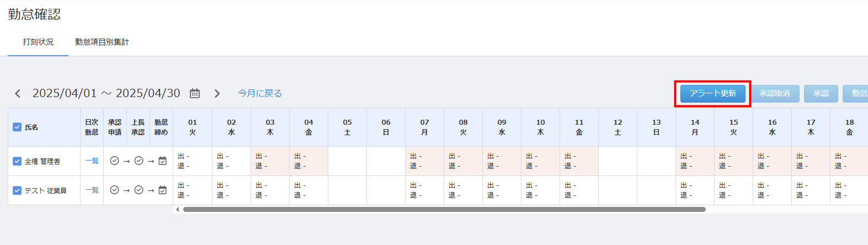
Task: Click テスト 従業員's 勤怠締め calendar-check icon
Action: tap(162, 190)
